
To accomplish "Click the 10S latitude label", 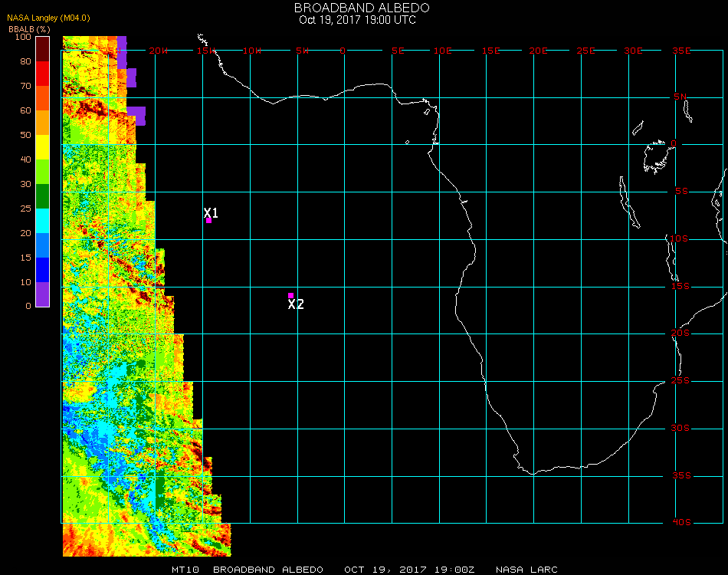I will 679,238.
